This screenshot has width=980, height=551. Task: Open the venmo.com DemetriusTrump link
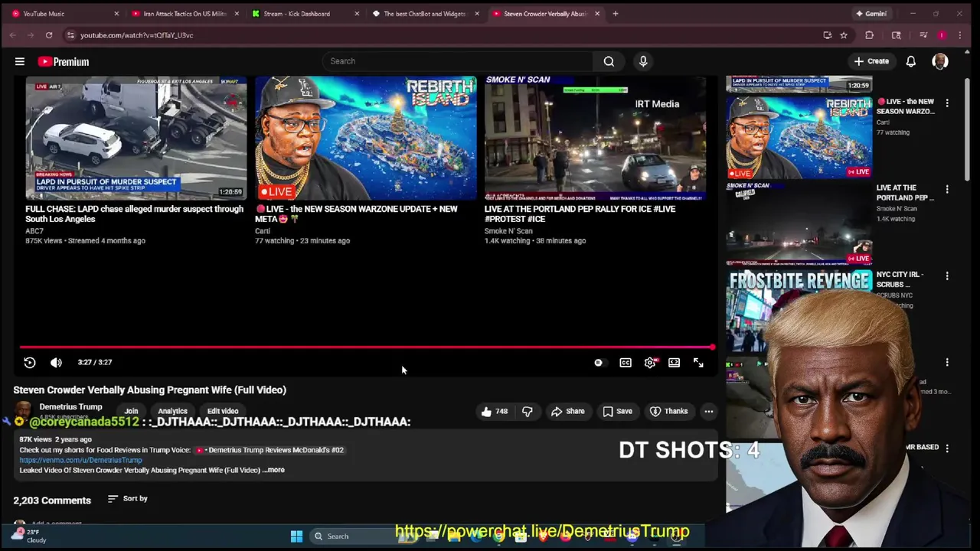point(80,460)
